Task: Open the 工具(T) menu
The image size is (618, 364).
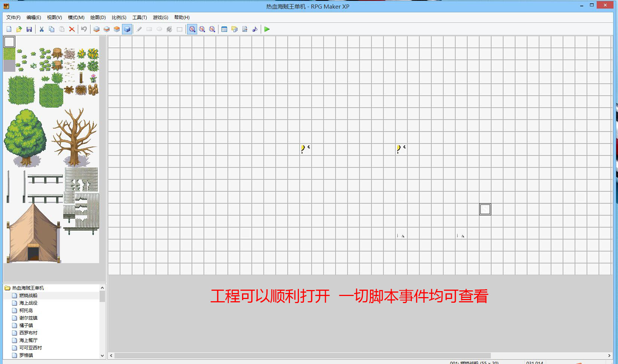Action: pos(140,18)
